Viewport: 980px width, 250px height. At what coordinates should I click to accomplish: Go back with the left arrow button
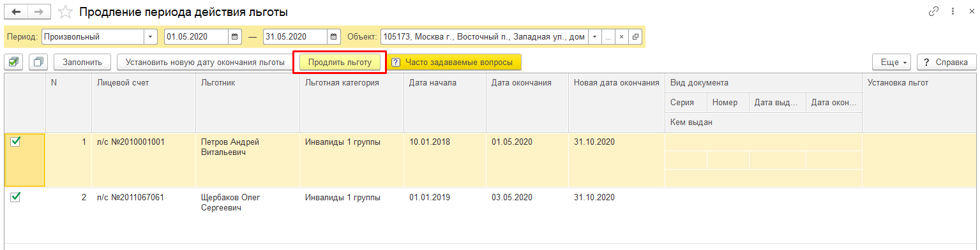[17, 11]
